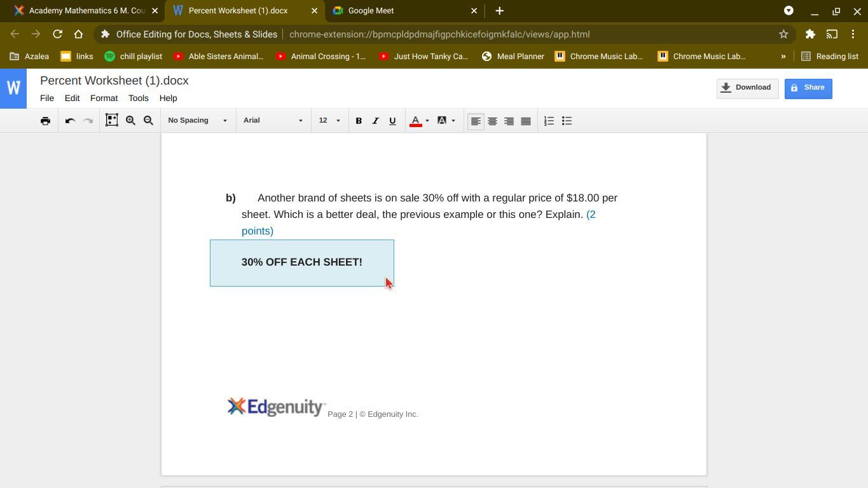Expand the text color dropdown arrow

[427, 121]
